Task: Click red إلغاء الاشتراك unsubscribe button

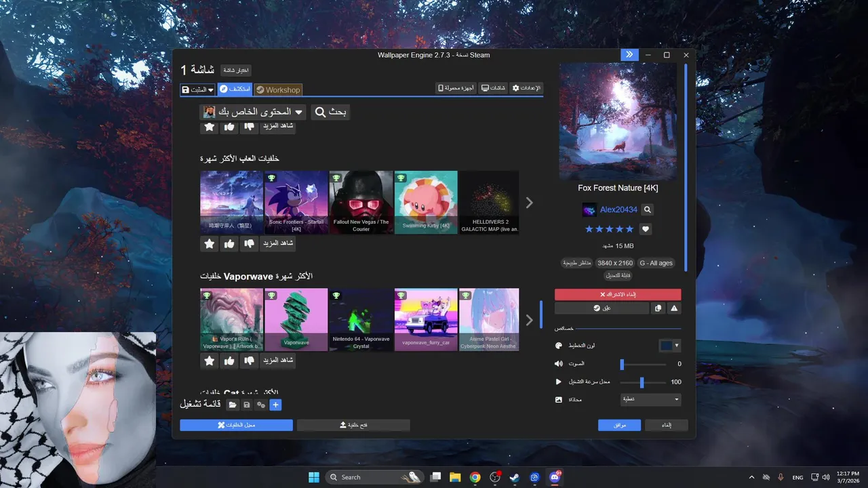Action: point(618,295)
